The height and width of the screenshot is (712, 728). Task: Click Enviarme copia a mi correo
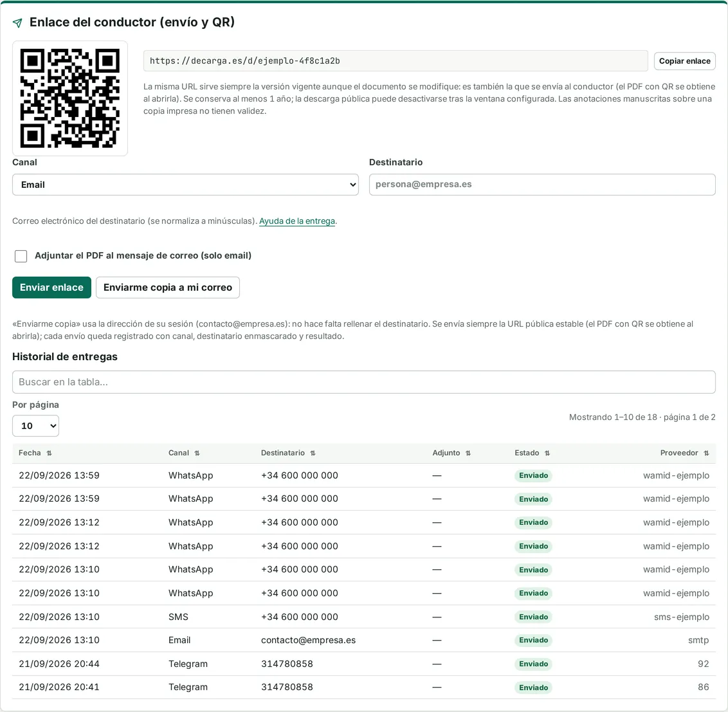pos(168,288)
